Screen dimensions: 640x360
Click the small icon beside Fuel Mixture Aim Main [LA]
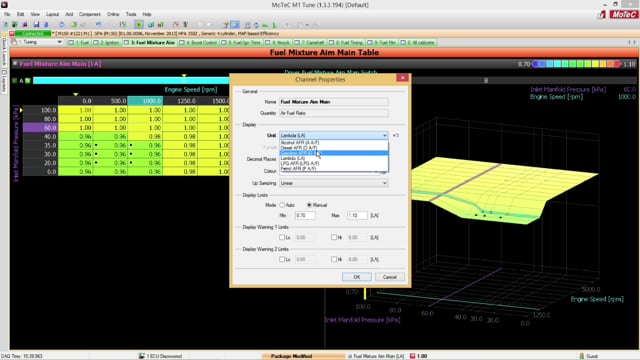[x=15, y=64]
